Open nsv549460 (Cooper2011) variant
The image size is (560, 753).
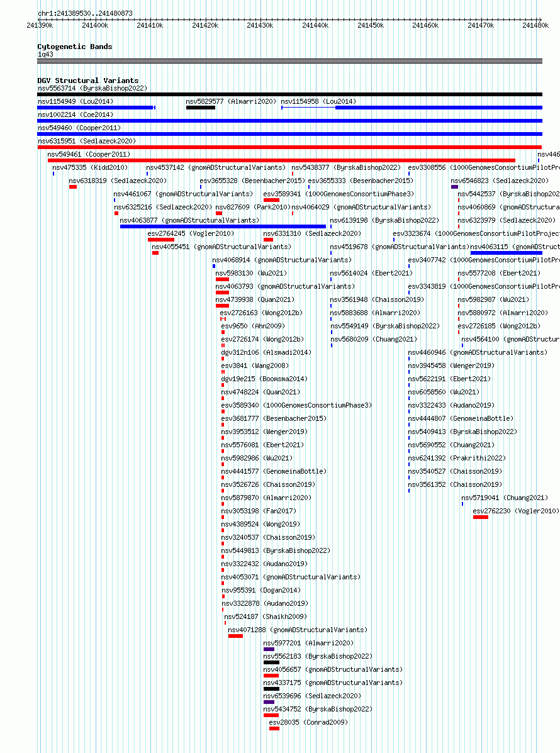[79, 128]
